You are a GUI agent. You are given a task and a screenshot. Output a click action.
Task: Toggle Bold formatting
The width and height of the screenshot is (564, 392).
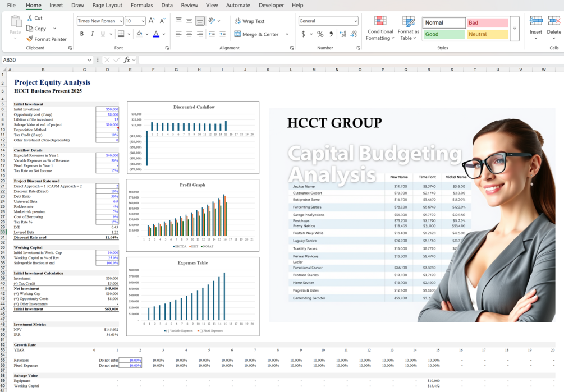point(82,34)
